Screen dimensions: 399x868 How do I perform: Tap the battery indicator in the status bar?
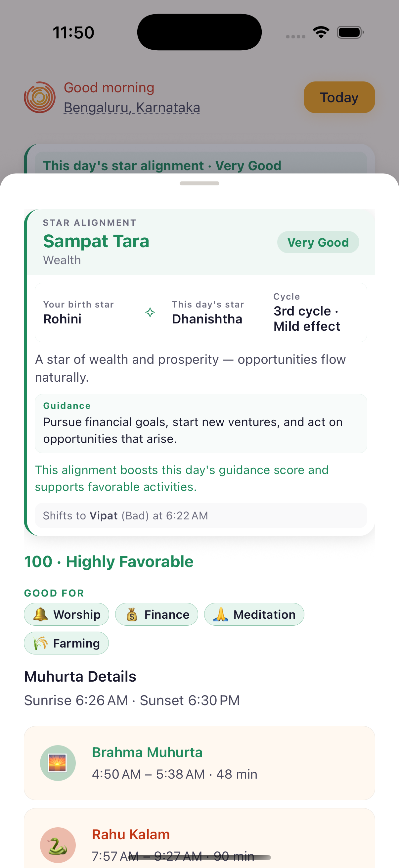pos(350,32)
